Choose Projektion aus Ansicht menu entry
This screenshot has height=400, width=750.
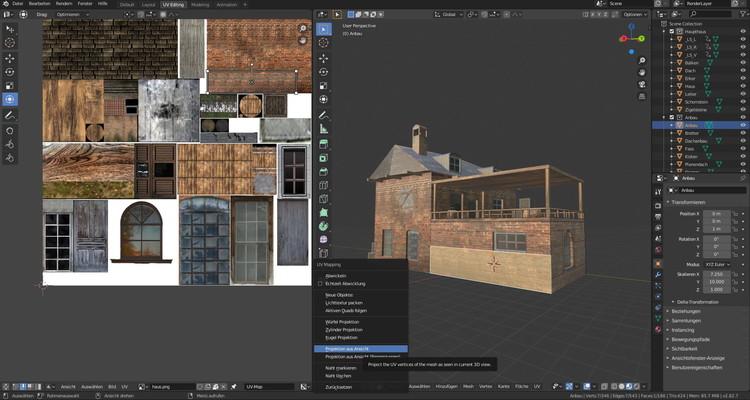tap(361, 349)
